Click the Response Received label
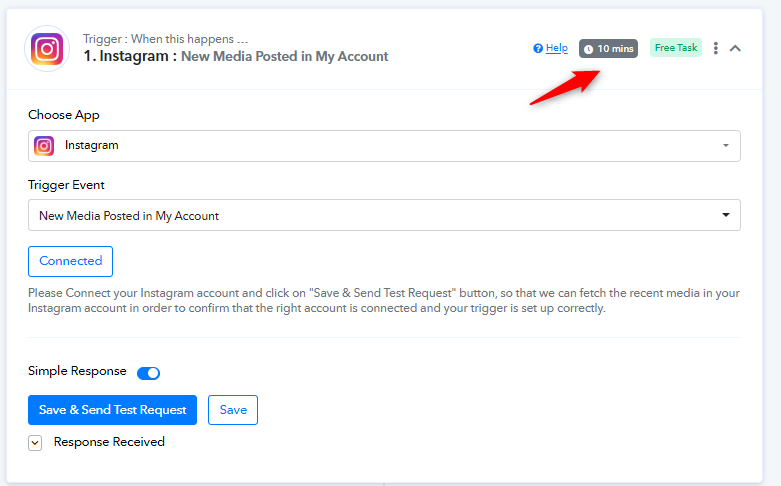 (x=109, y=442)
